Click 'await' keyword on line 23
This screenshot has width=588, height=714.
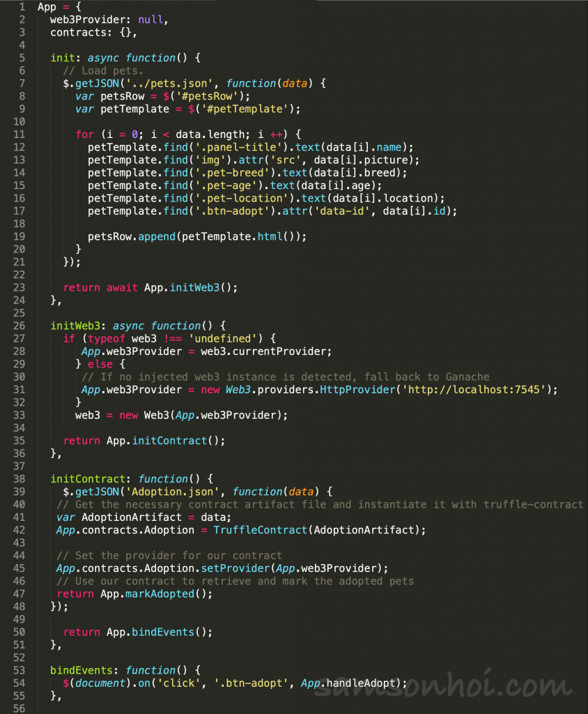click(122, 287)
